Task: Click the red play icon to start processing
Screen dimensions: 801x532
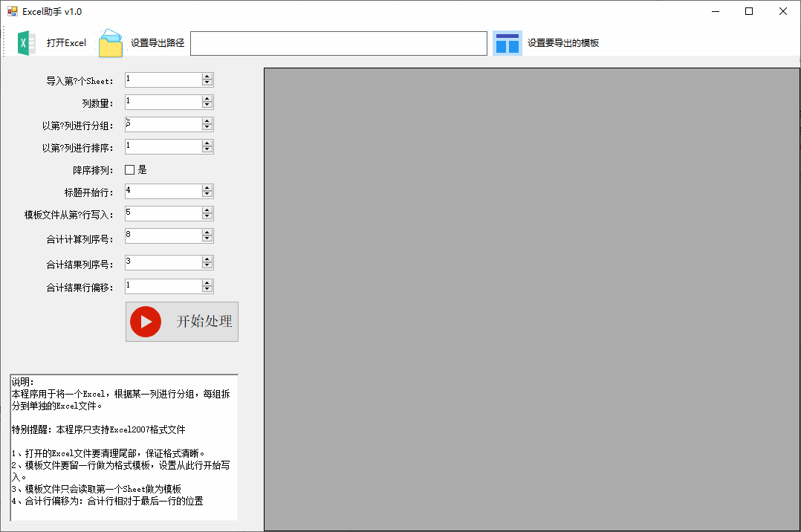Action: (x=146, y=322)
